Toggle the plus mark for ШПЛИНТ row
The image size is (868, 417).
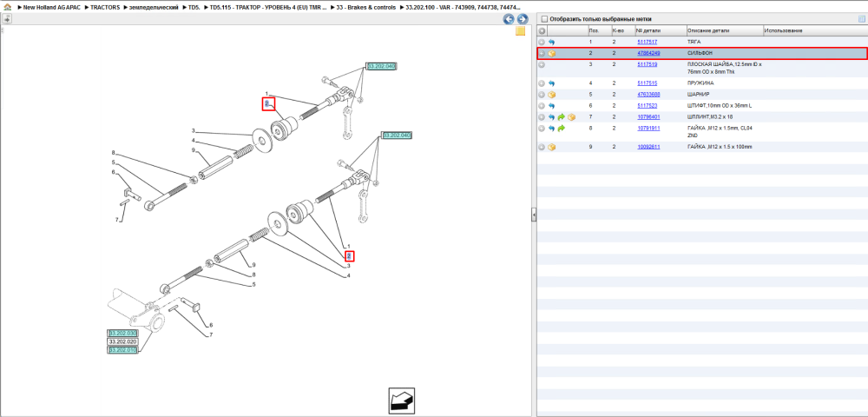pos(542,117)
